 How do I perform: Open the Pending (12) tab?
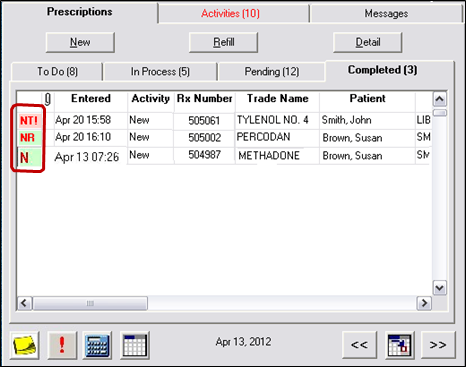[272, 71]
